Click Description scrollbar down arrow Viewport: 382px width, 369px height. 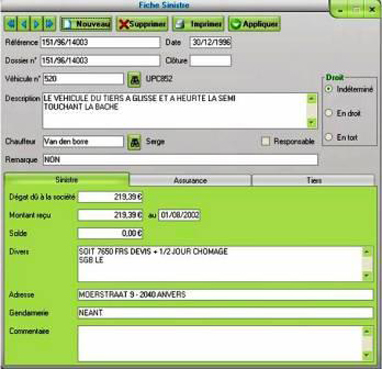point(312,123)
